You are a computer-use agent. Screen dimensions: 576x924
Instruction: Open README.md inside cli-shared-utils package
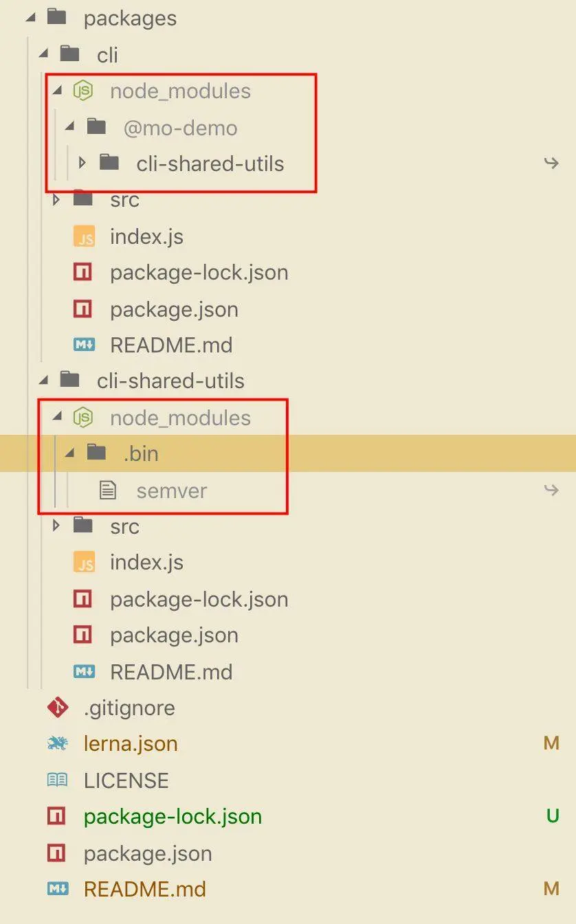tap(171, 671)
